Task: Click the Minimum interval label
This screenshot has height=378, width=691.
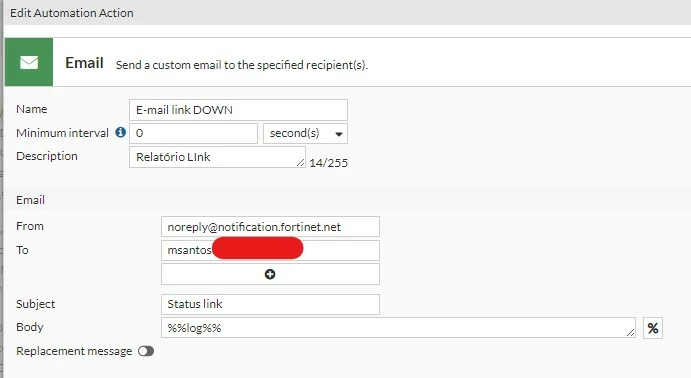Action: pos(62,133)
